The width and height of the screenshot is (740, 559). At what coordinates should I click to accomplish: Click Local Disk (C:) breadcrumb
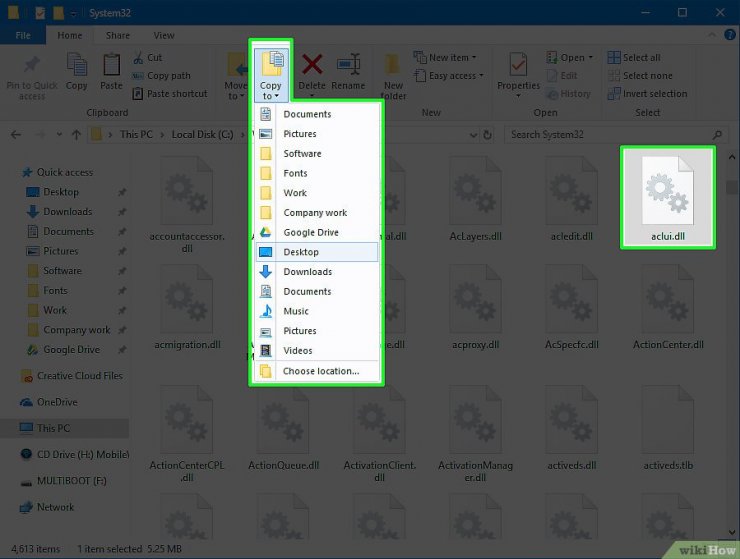(202, 135)
